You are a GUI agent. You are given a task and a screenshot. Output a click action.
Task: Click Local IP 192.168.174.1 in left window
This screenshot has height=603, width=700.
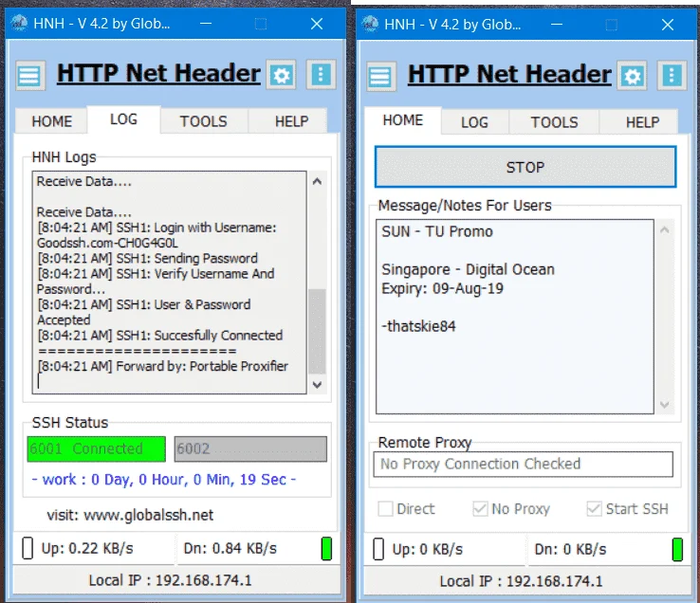[x=170, y=580]
